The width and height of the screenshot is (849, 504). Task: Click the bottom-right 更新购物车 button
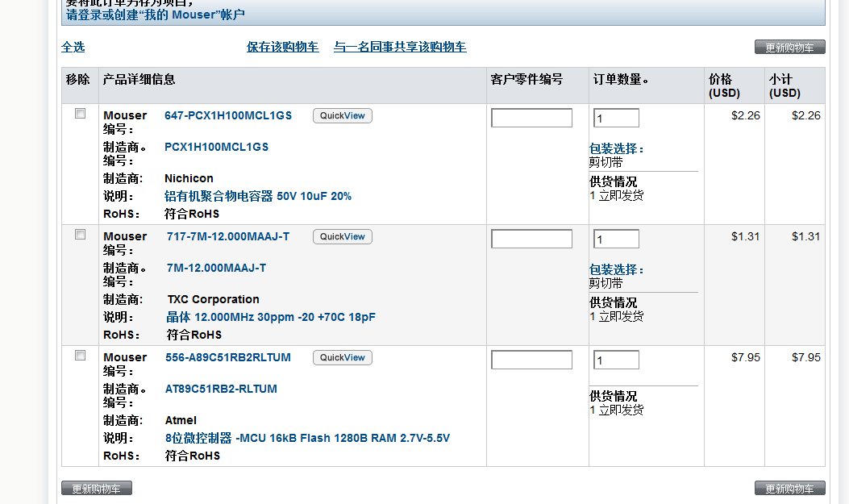click(790, 489)
